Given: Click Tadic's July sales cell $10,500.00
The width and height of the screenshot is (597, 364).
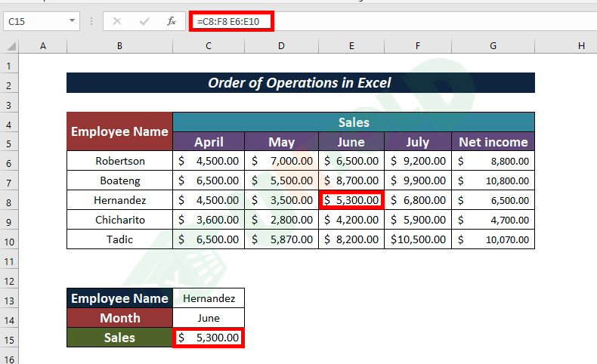Looking at the screenshot, I should click(x=417, y=239).
